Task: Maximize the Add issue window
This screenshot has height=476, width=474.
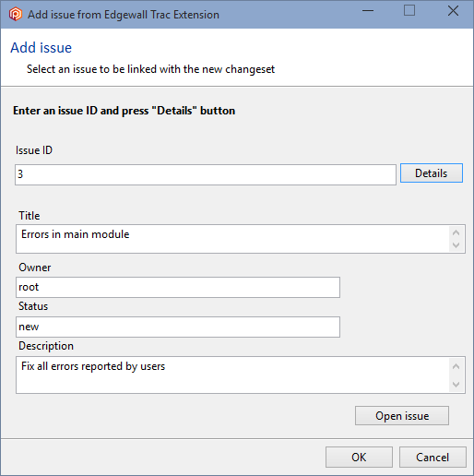Action: click(x=409, y=11)
